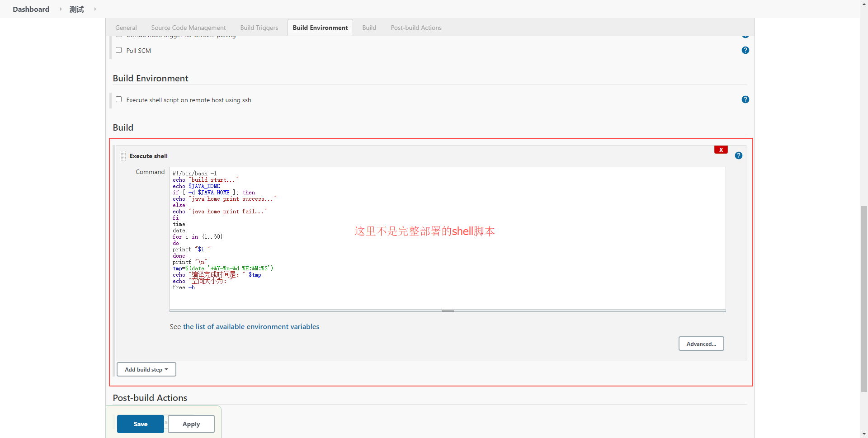Open help for Execute shell build step

point(738,155)
